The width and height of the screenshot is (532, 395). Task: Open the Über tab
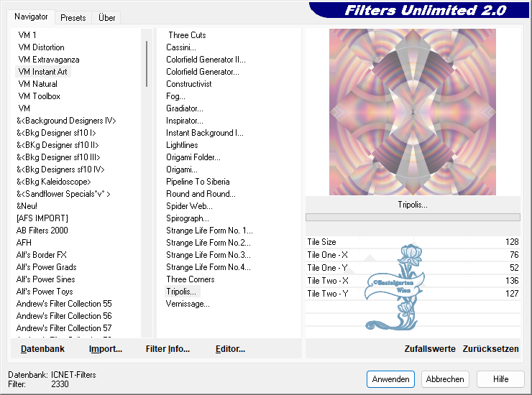point(106,17)
